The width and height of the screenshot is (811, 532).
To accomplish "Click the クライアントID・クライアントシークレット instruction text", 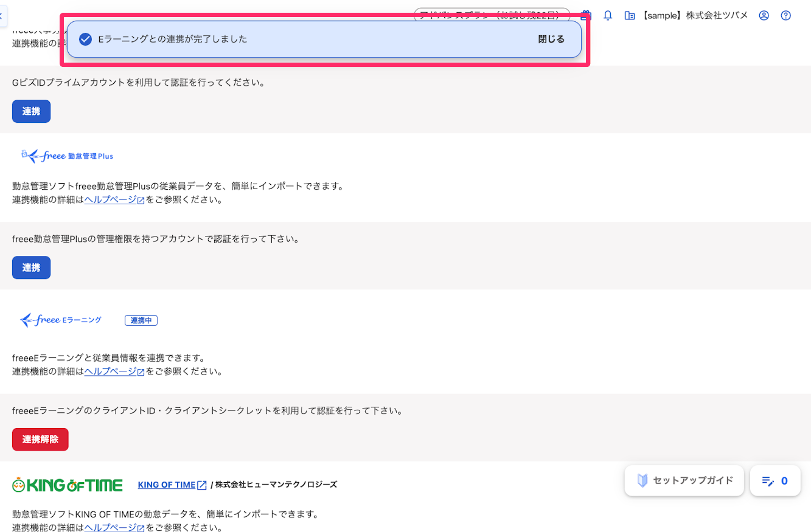I will (207, 411).
